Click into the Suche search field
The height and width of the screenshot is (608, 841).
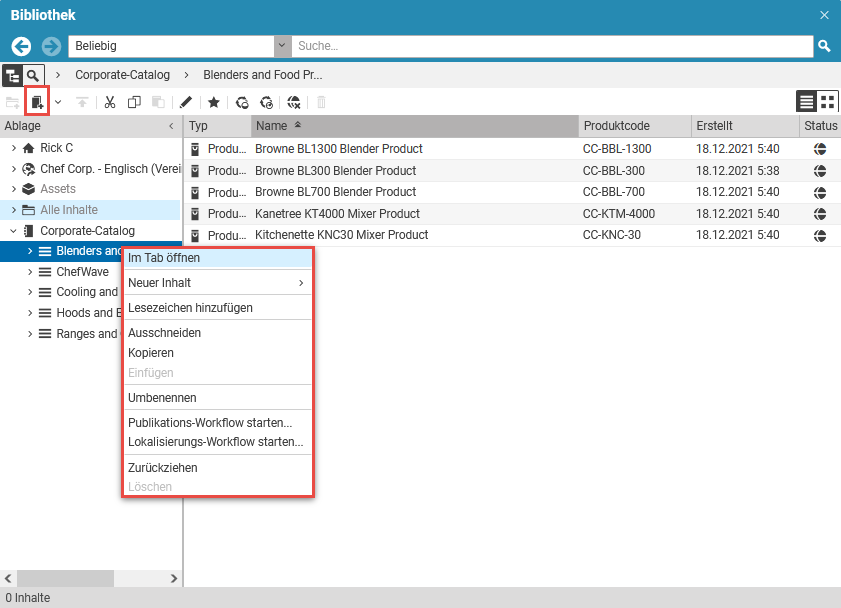(550, 46)
